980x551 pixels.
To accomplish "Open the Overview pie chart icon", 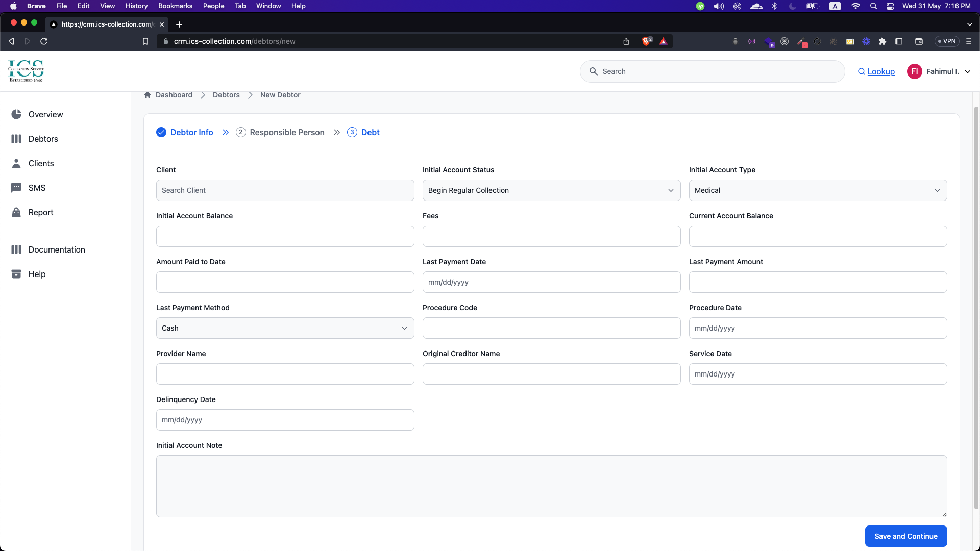I will click(16, 114).
